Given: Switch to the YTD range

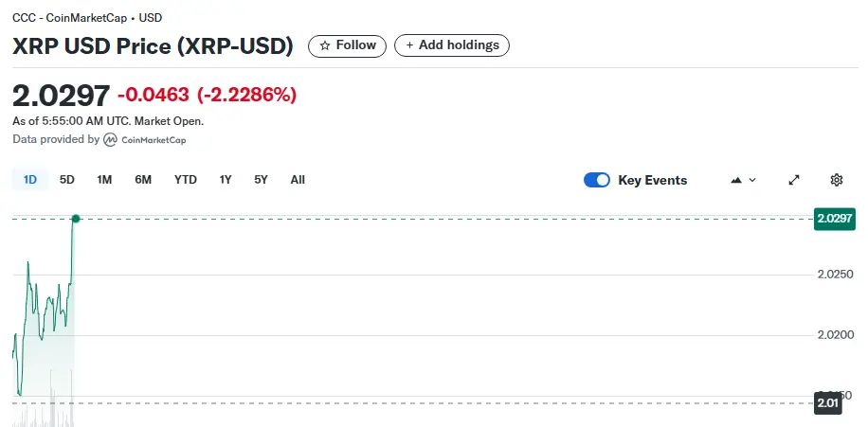Looking at the screenshot, I should point(186,180).
